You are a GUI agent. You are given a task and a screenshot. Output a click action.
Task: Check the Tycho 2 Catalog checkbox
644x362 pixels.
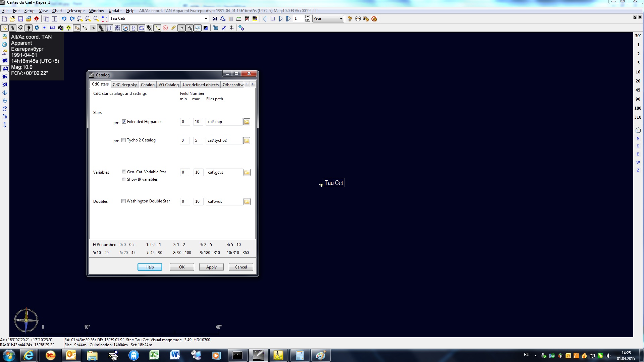click(x=124, y=140)
